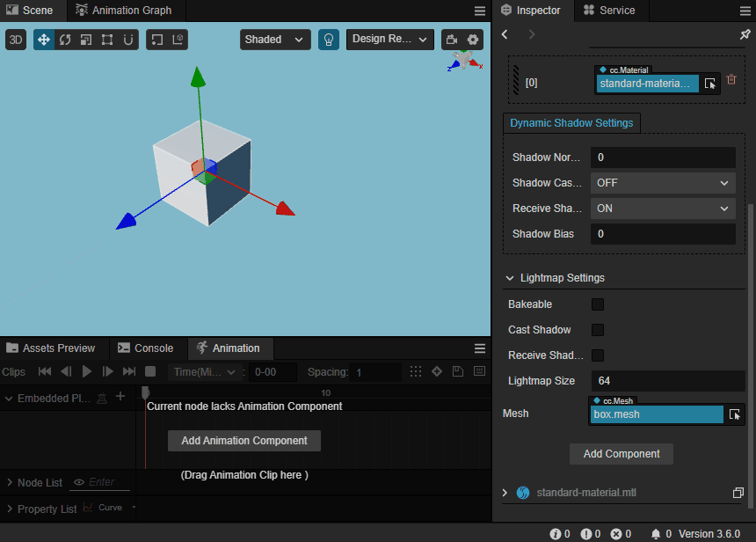The image size is (756, 542).
Task: Step to next animation frame
Action: 108,371
